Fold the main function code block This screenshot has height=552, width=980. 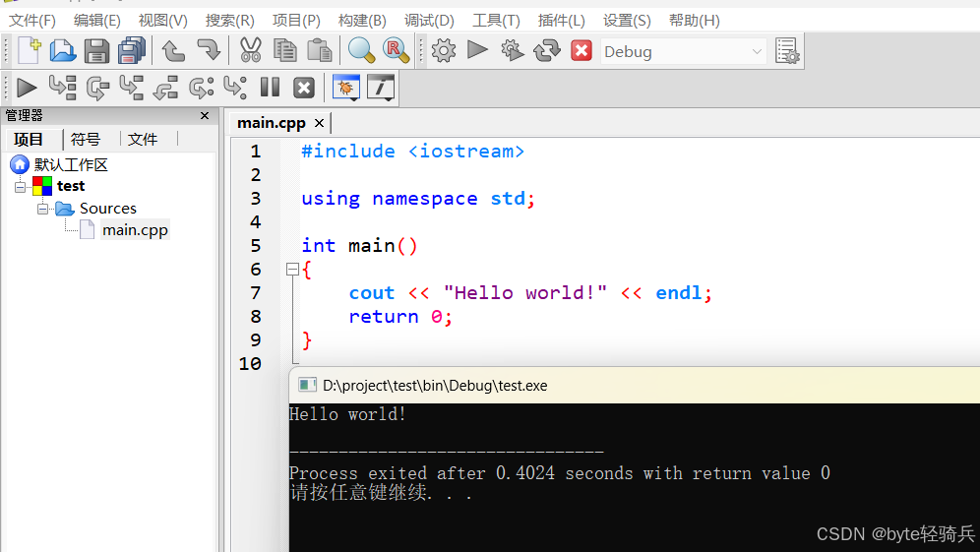click(x=292, y=270)
